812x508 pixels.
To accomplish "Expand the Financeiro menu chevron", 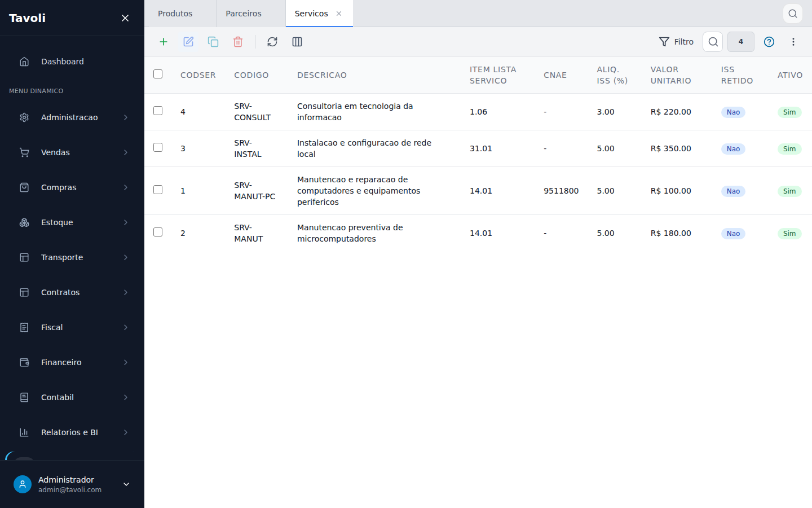I will [x=126, y=362].
